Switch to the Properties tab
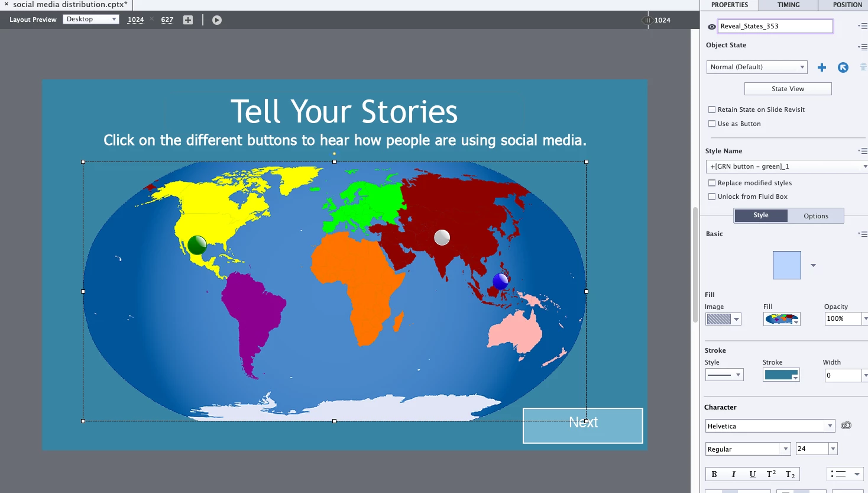 [730, 5]
